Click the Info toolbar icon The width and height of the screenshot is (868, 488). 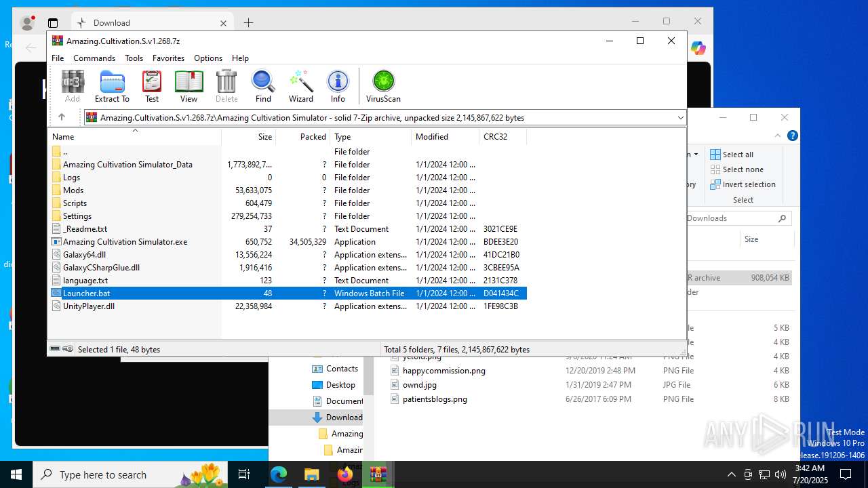338,86
